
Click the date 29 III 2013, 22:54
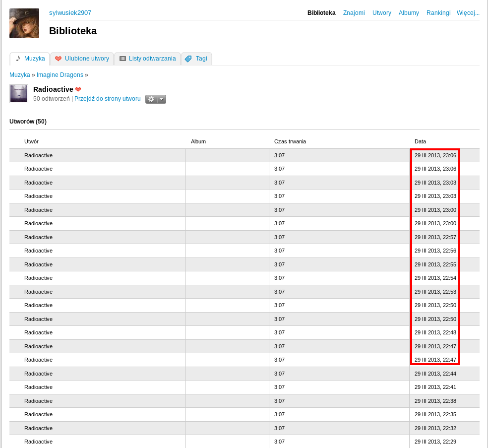point(435,278)
